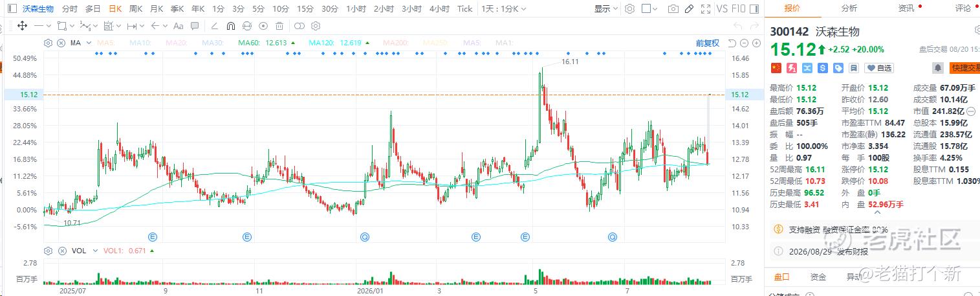Select the line drawing tool
This screenshot has width=980, height=296.
point(39,26)
